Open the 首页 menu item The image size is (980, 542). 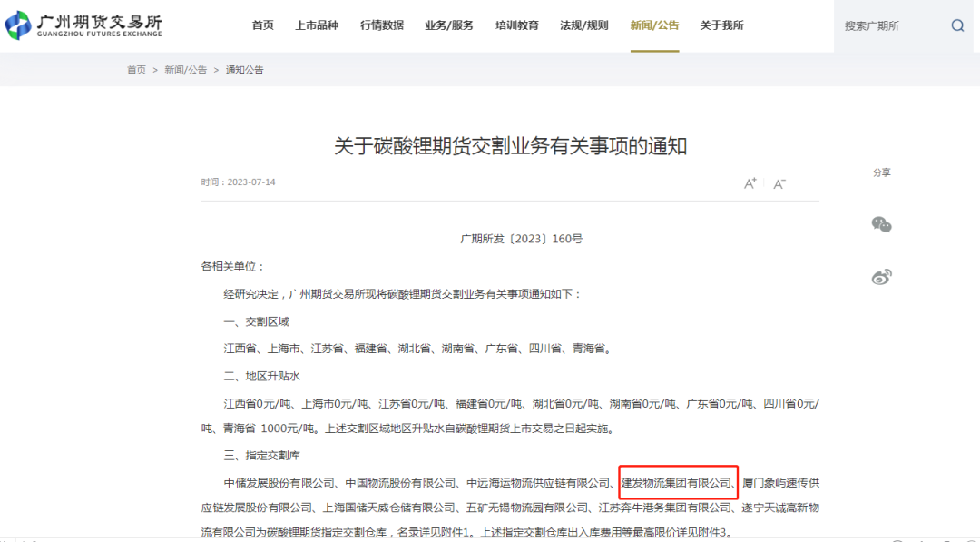coord(262,25)
